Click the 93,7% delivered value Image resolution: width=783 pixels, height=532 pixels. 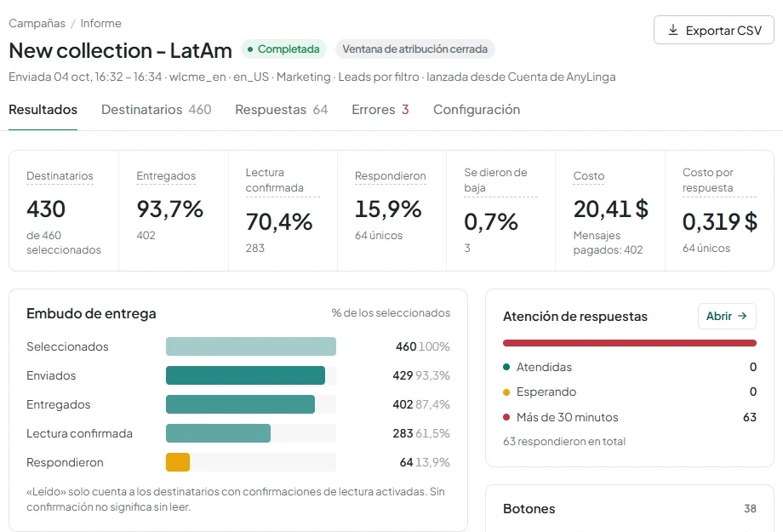click(x=169, y=209)
